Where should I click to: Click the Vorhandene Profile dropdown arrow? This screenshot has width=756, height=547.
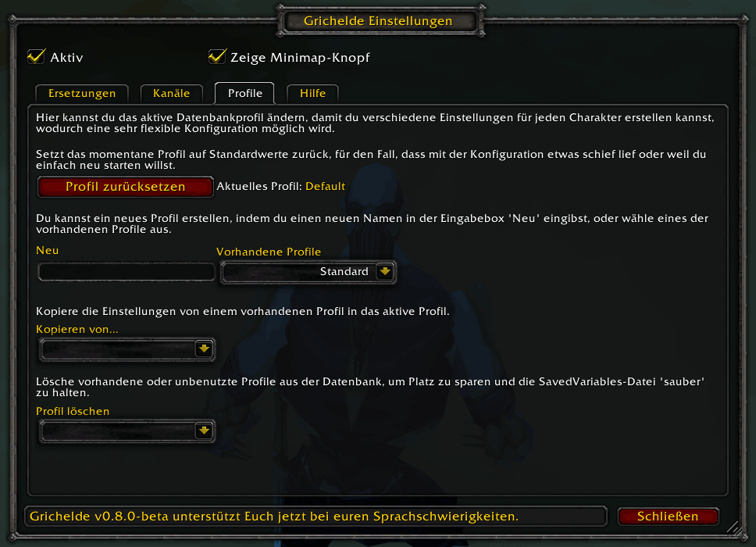[x=385, y=272]
